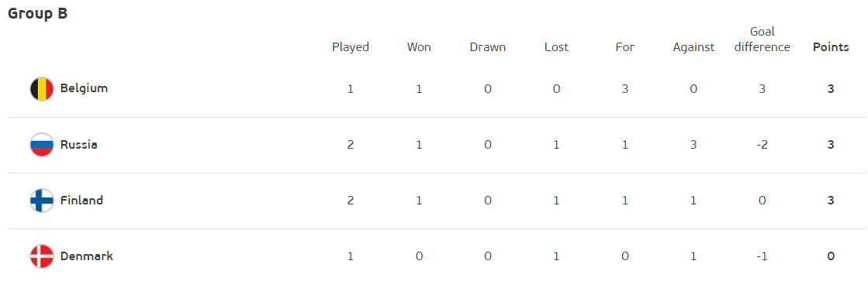Open the Denmark team link
Image resolution: width=868 pixels, height=285 pixels.
(x=87, y=256)
